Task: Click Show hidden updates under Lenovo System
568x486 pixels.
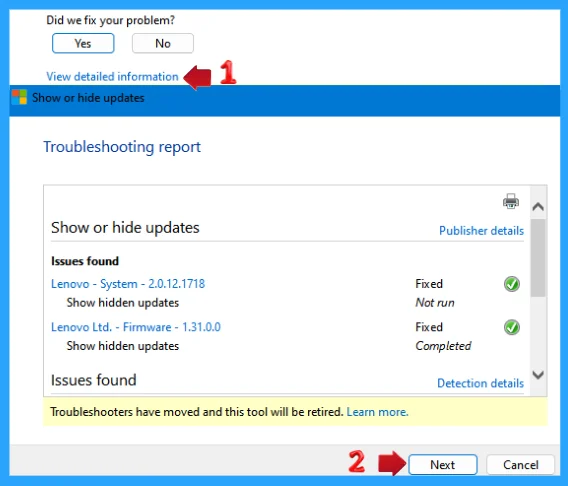Action: coord(123,302)
